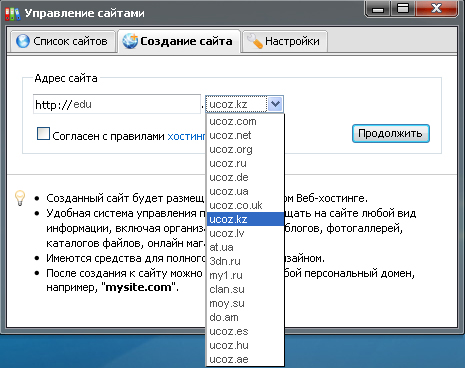Image resolution: width=465 pixels, height=368 pixels.
Task: Collapse the domain dropdown arrow
Action: point(275,104)
